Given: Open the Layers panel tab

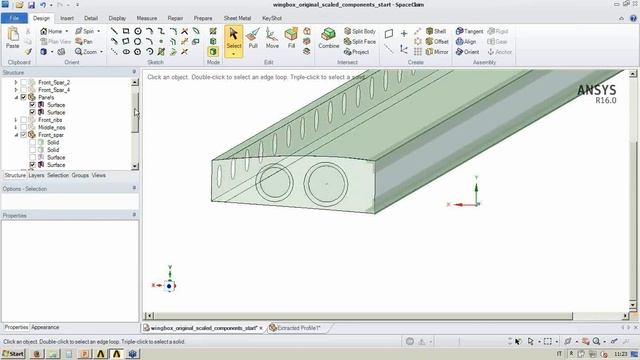Looking at the screenshot, I should [36, 175].
